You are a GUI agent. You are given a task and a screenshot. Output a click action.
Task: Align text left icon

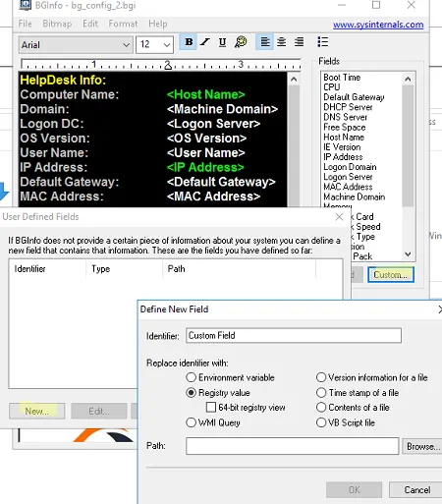point(265,42)
